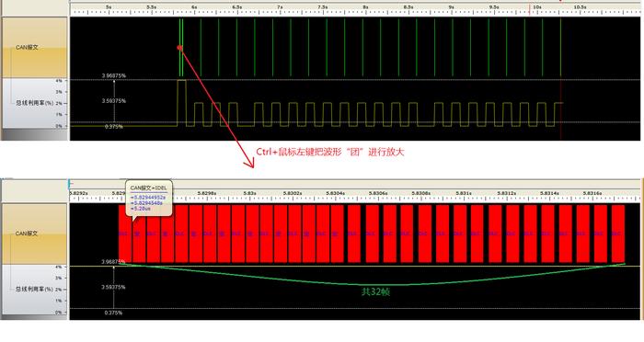Select the last green frame line at right

(560, 48)
